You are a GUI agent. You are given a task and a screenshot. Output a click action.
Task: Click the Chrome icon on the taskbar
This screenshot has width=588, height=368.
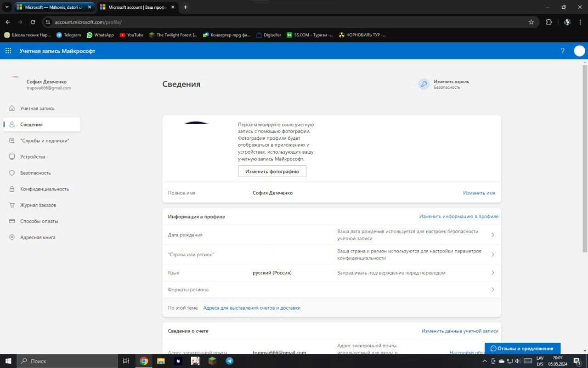tap(144, 361)
